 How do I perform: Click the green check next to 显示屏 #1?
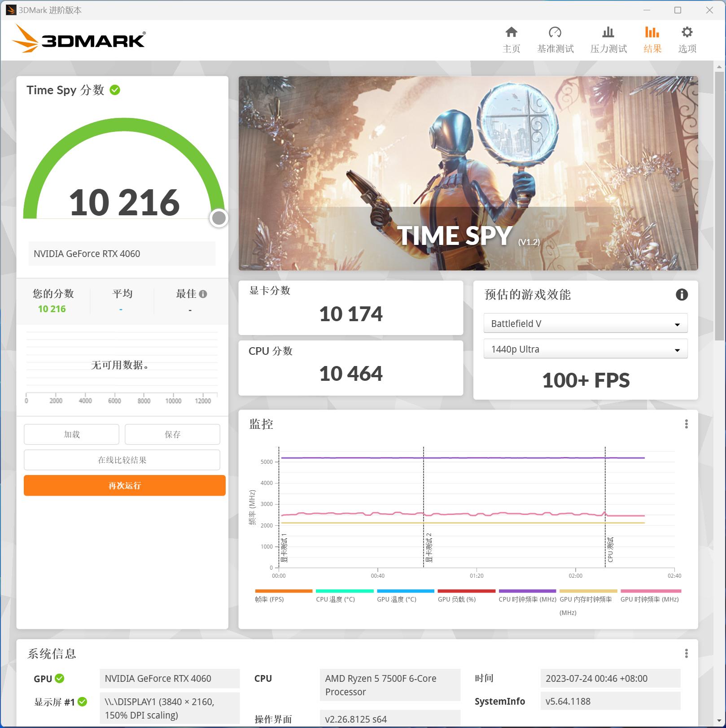point(82,702)
